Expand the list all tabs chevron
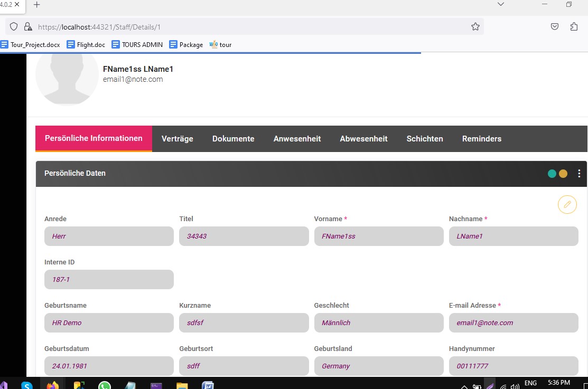The width and height of the screenshot is (588, 389). point(501,5)
